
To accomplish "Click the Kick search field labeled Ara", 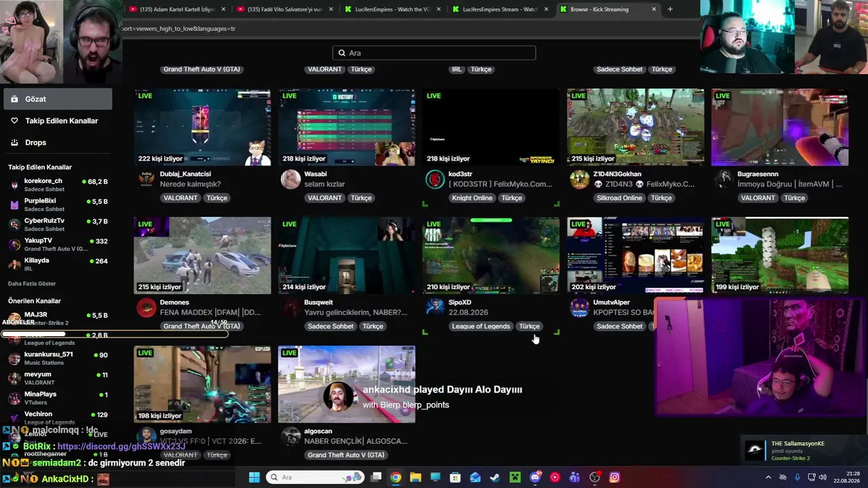I will (434, 53).
